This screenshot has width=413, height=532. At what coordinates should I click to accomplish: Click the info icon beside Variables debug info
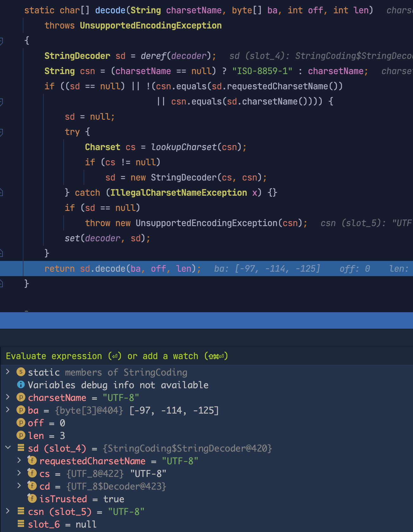(21, 385)
